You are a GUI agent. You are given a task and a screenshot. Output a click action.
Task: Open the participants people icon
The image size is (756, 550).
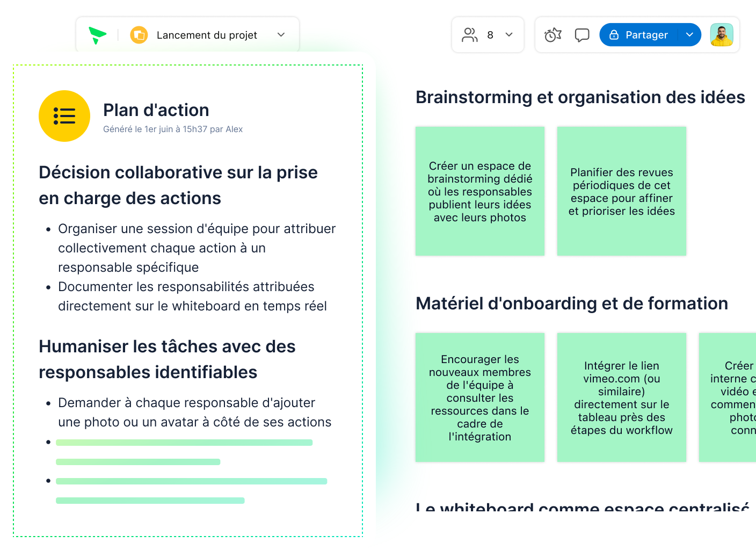(470, 35)
